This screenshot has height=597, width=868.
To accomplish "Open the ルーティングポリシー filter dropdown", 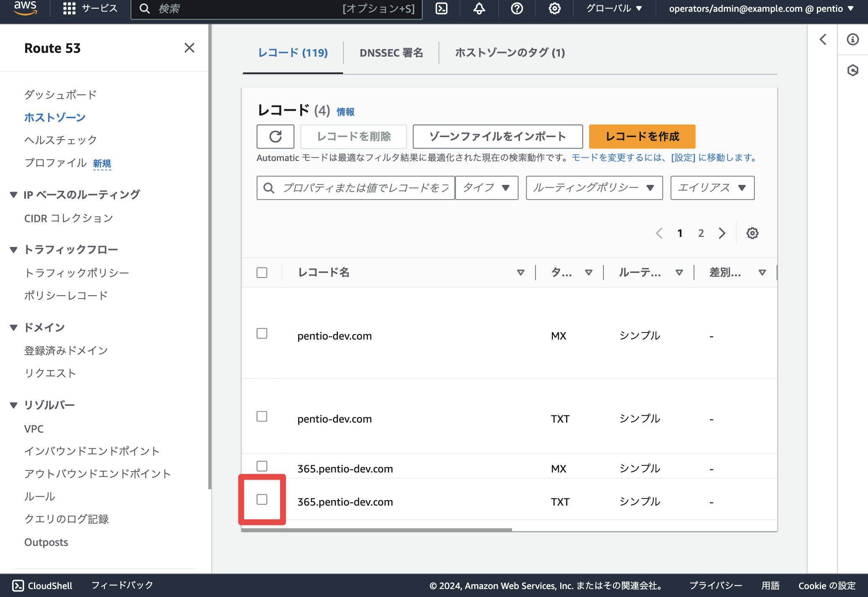I will pos(594,188).
